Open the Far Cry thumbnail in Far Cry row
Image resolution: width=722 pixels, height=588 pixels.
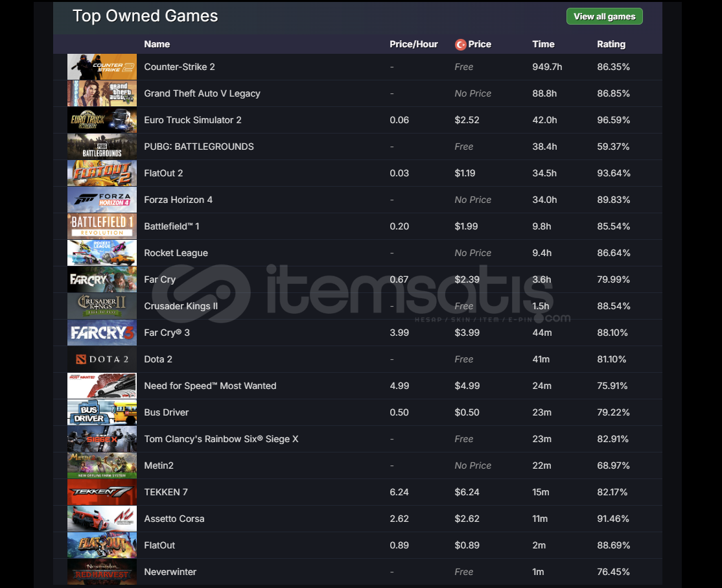(x=102, y=279)
